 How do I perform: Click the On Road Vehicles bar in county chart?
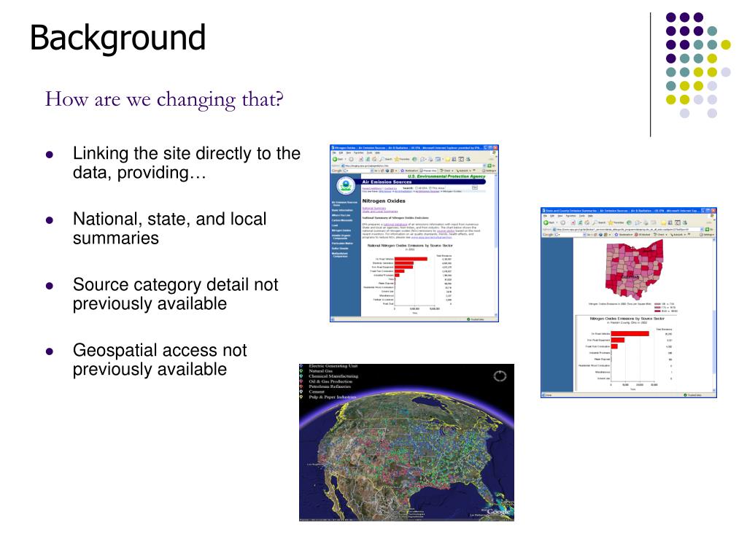pos(630,333)
